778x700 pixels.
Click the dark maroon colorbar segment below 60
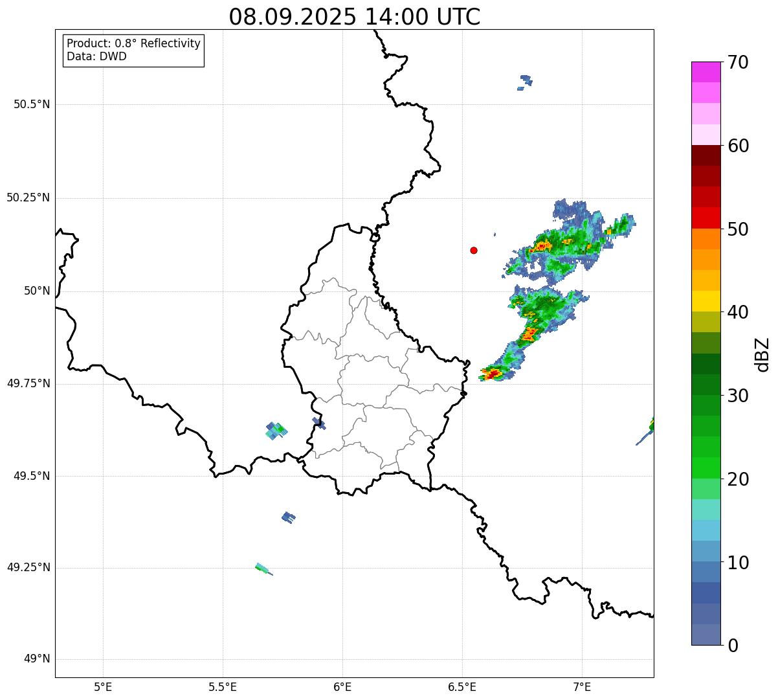coord(706,155)
